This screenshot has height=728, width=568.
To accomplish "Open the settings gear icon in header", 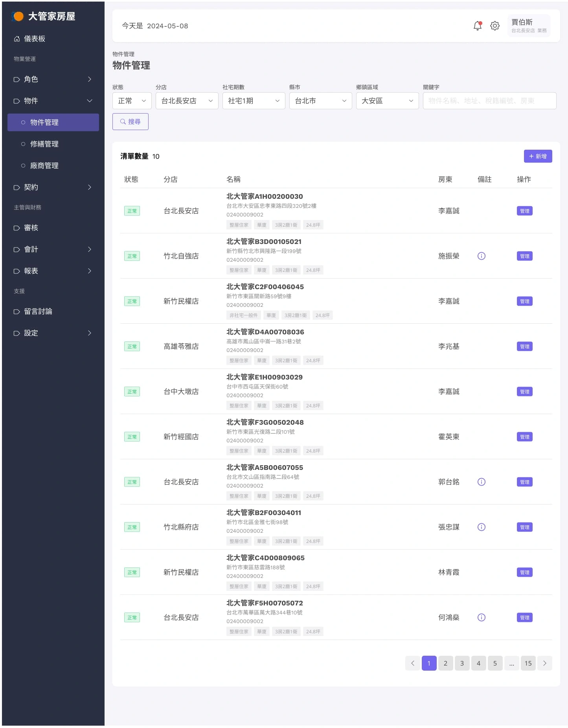I will click(x=494, y=26).
